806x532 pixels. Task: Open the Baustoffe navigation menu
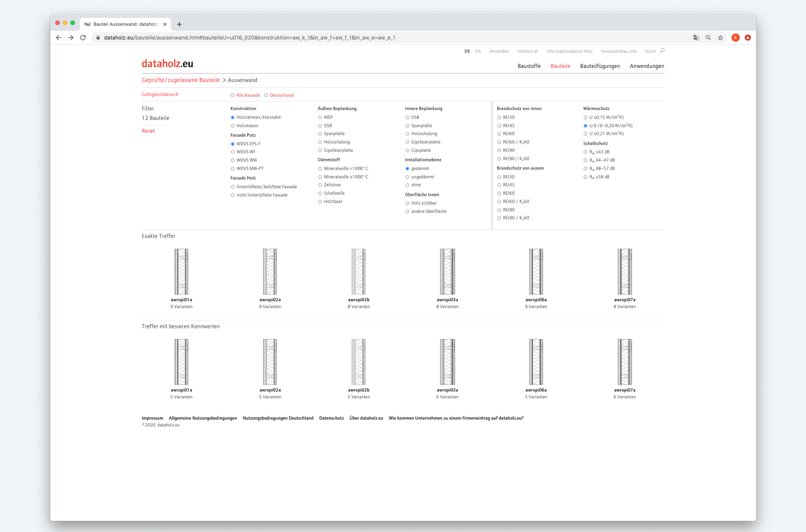[529, 66]
